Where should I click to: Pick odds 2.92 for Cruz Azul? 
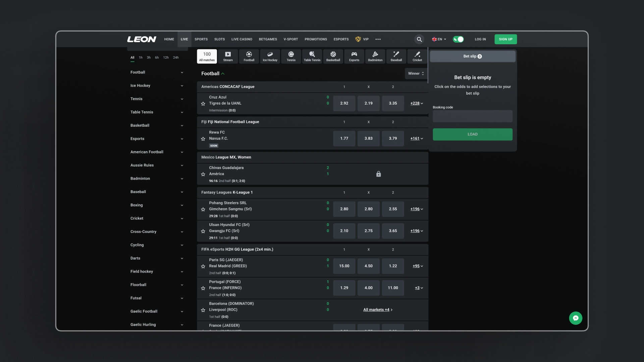coord(344,103)
